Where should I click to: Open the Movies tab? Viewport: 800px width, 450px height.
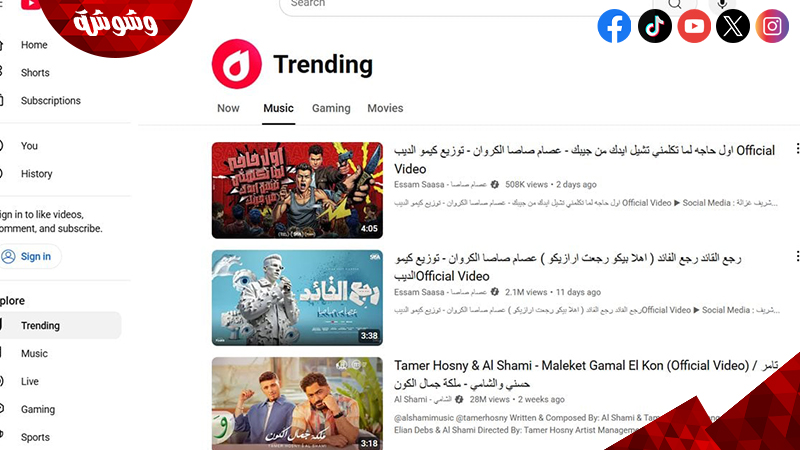[385, 108]
